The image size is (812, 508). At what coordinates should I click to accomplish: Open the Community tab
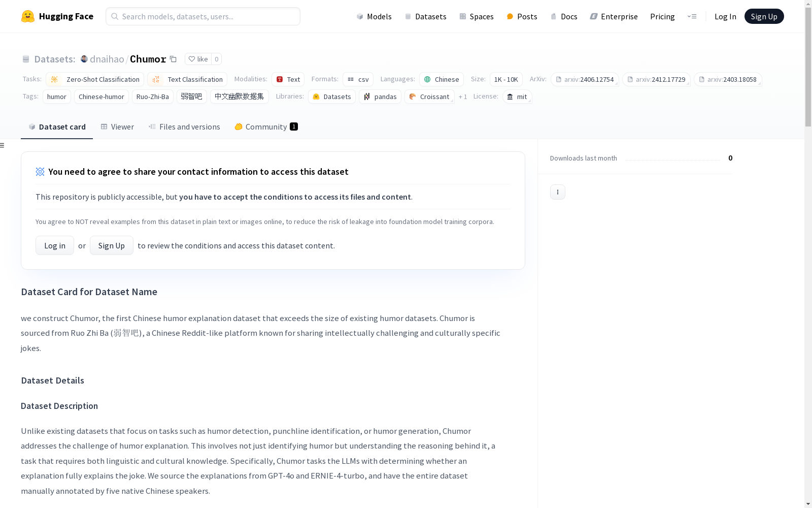click(266, 127)
